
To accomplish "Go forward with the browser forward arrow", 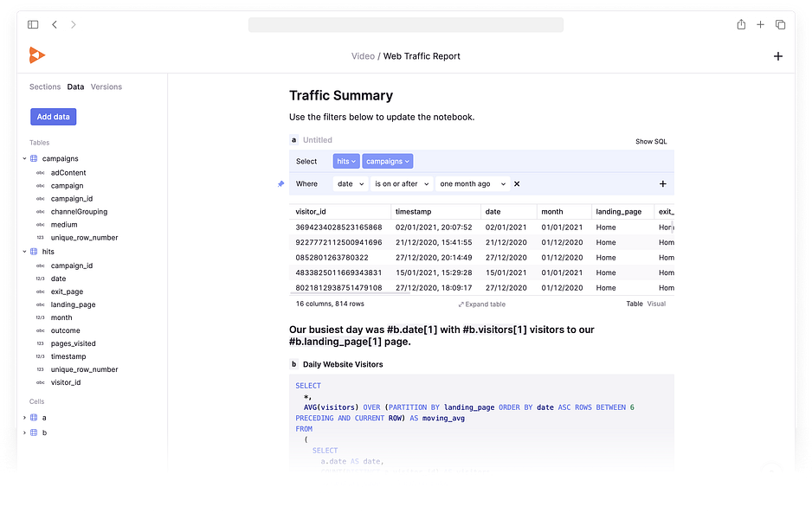I will click(x=73, y=24).
